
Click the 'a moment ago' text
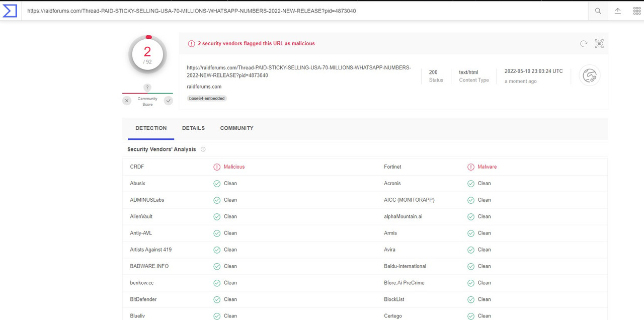[521, 82]
